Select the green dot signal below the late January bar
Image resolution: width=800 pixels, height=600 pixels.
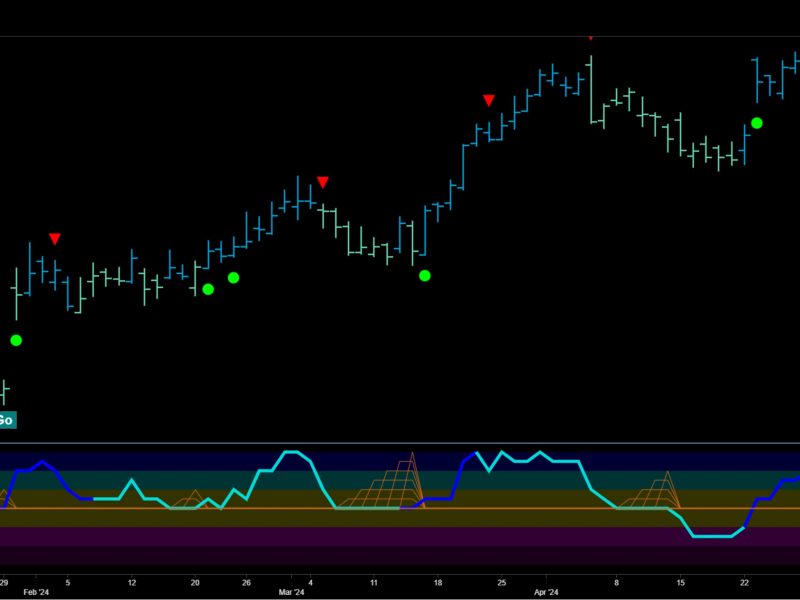pyautogui.click(x=16, y=340)
